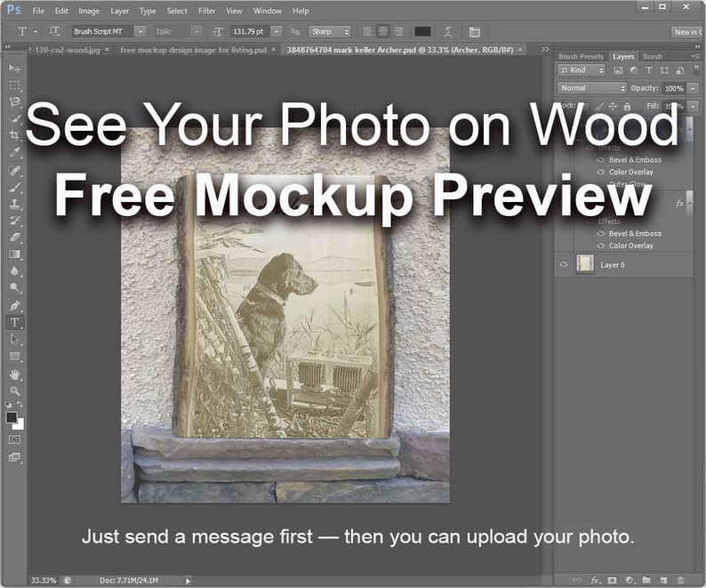Delete layer with trash icon
This screenshot has height=588, width=706.
(x=680, y=580)
